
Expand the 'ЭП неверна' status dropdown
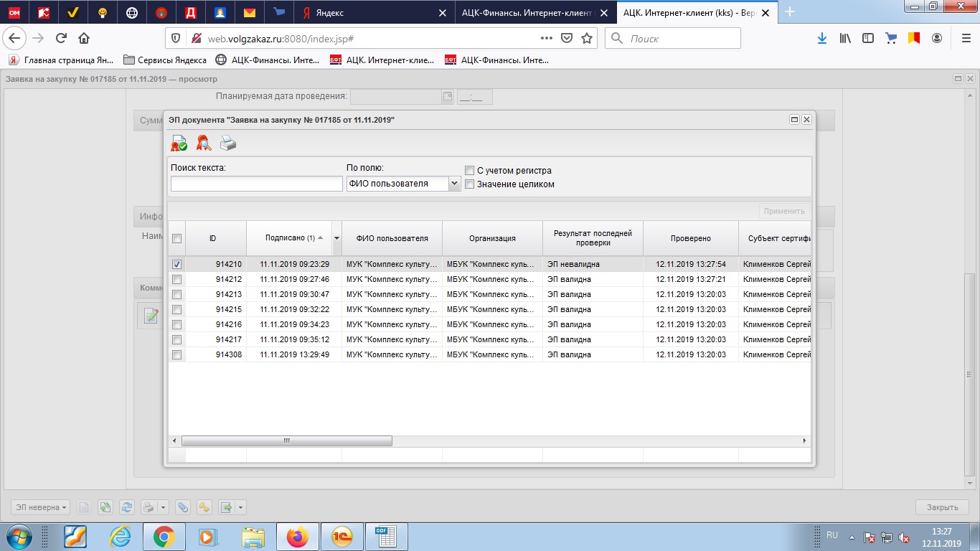(x=41, y=507)
